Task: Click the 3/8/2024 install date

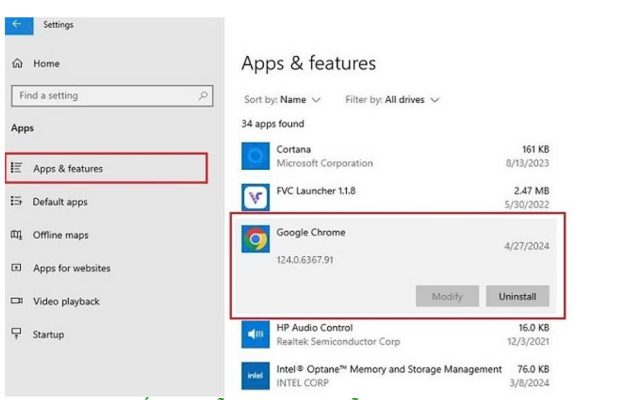Action: 529,383
